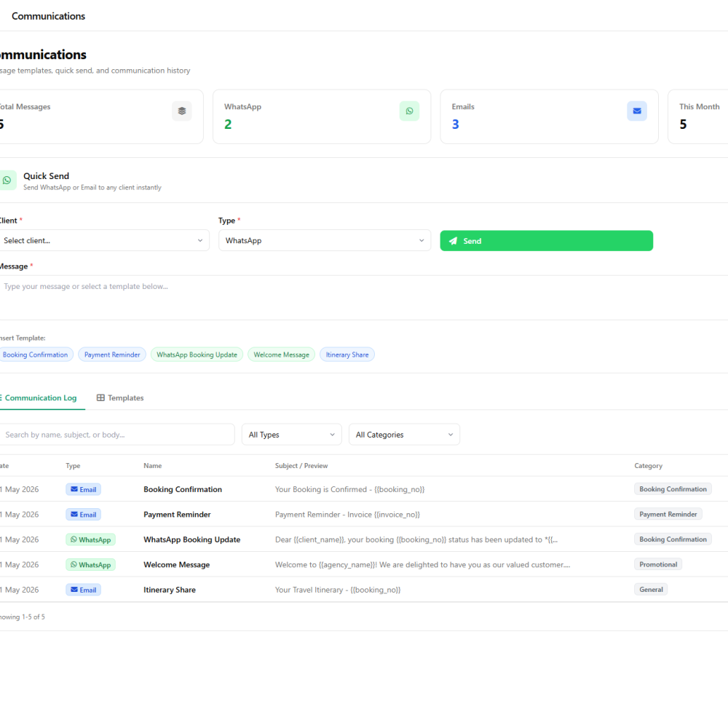
Task: Click the General category tag
Action: tap(651, 590)
